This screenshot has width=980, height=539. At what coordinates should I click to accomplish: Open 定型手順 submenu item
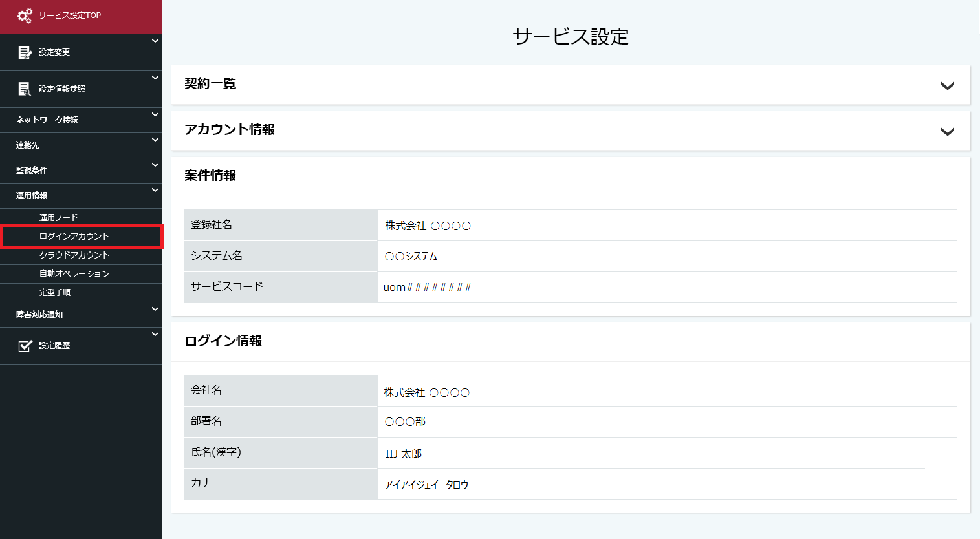81,293
